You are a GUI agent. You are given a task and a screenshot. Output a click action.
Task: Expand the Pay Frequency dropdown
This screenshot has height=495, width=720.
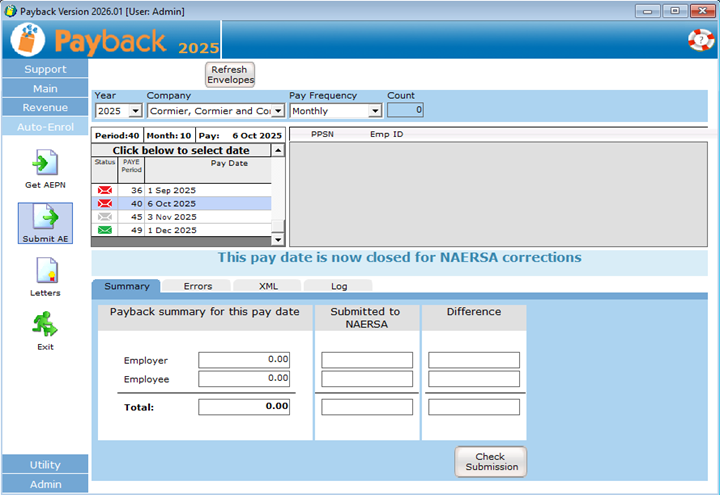click(375, 111)
